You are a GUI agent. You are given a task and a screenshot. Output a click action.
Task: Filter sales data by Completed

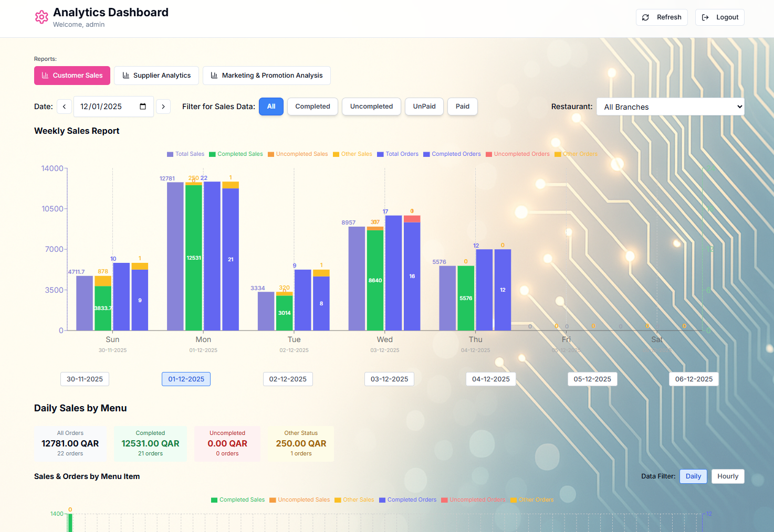pyautogui.click(x=312, y=107)
